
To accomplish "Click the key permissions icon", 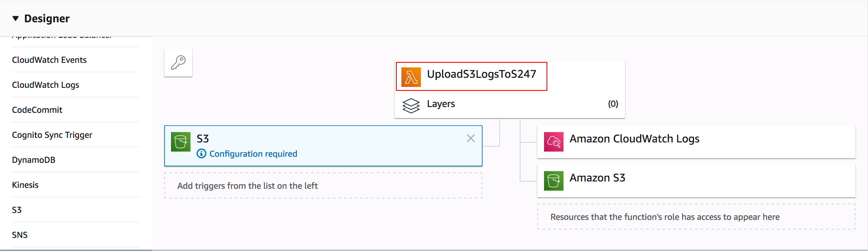I will point(178,63).
